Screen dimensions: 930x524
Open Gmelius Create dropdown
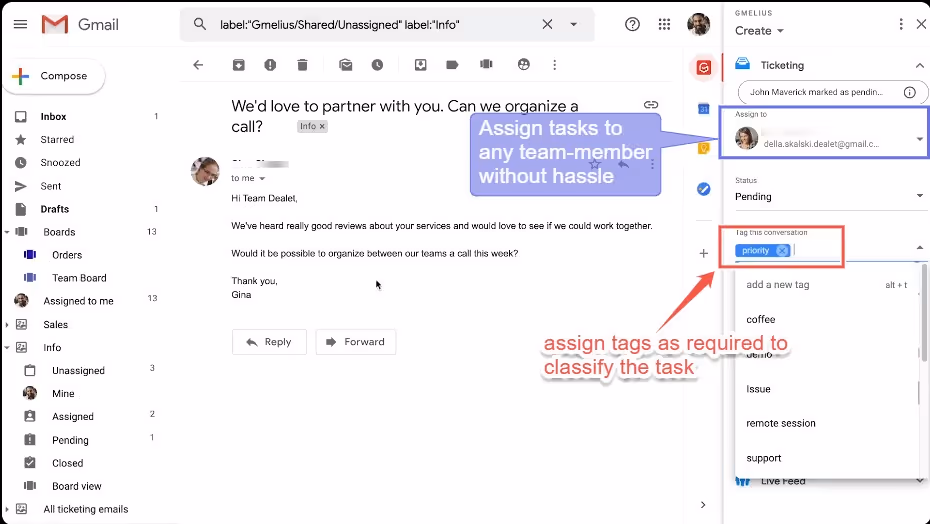(x=759, y=31)
